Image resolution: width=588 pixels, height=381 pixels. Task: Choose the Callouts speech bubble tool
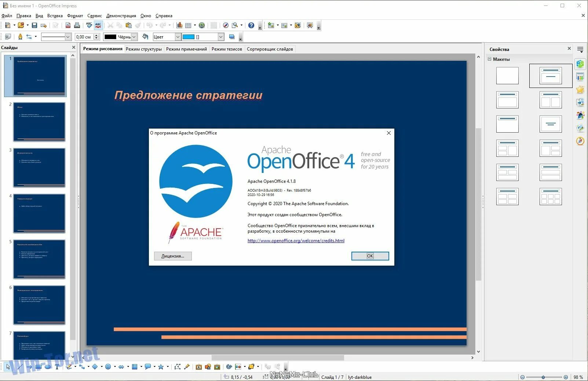coord(147,366)
